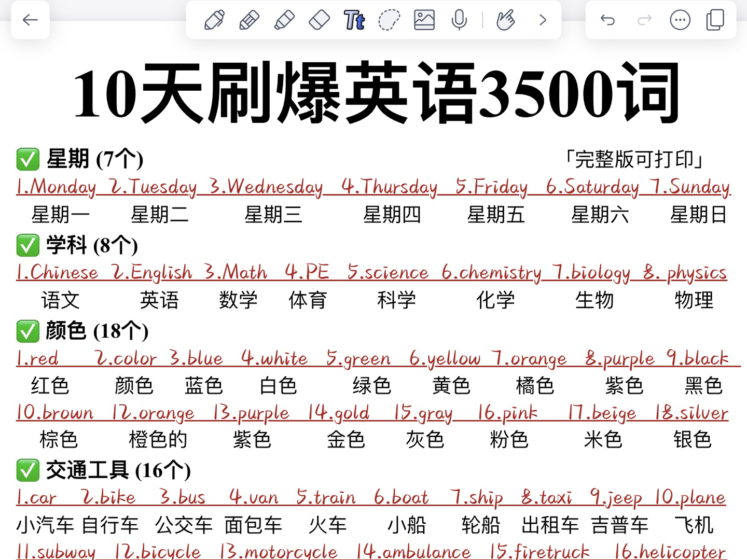Expand more tools with the right chevron
The width and height of the screenshot is (747, 560).
coord(543,20)
